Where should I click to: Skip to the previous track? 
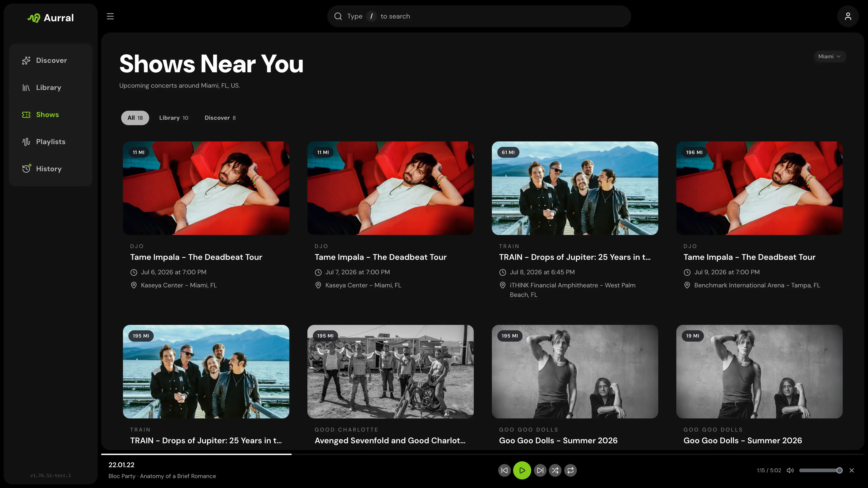click(505, 470)
